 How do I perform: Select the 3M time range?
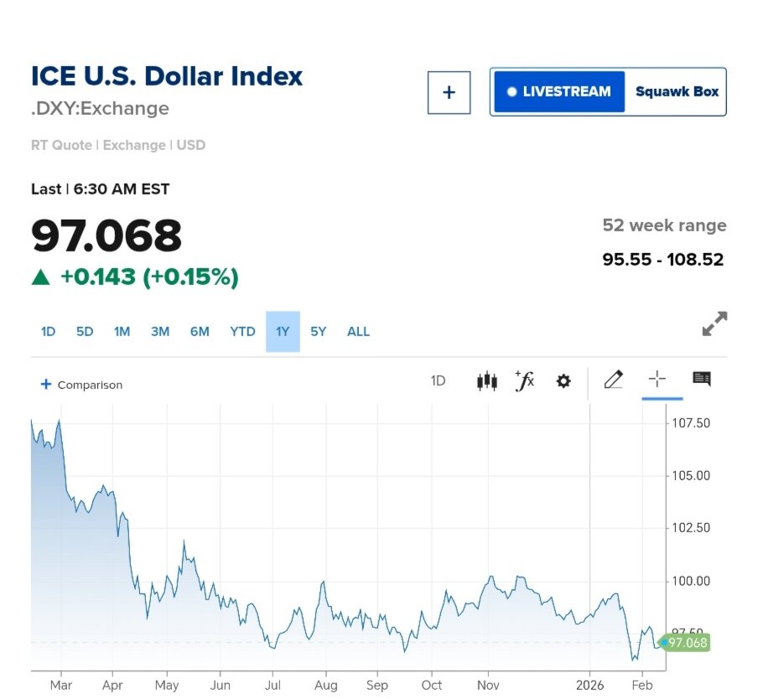pyautogui.click(x=160, y=332)
